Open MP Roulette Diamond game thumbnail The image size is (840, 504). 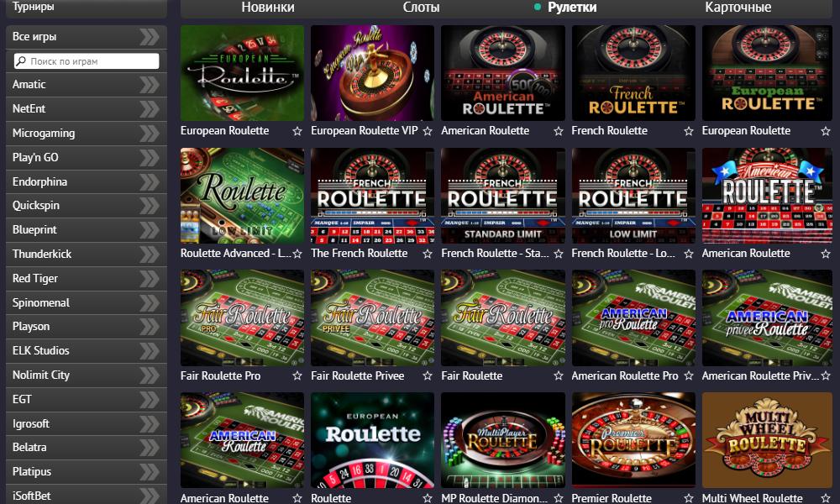pos(502,440)
